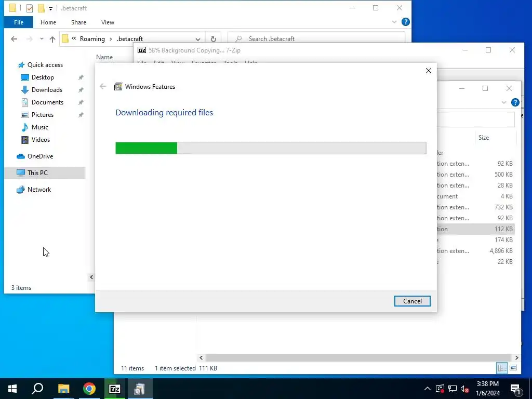Click the pin icon beside Documents
This screenshot has height=399, width=532.
[x=81, y=102]
